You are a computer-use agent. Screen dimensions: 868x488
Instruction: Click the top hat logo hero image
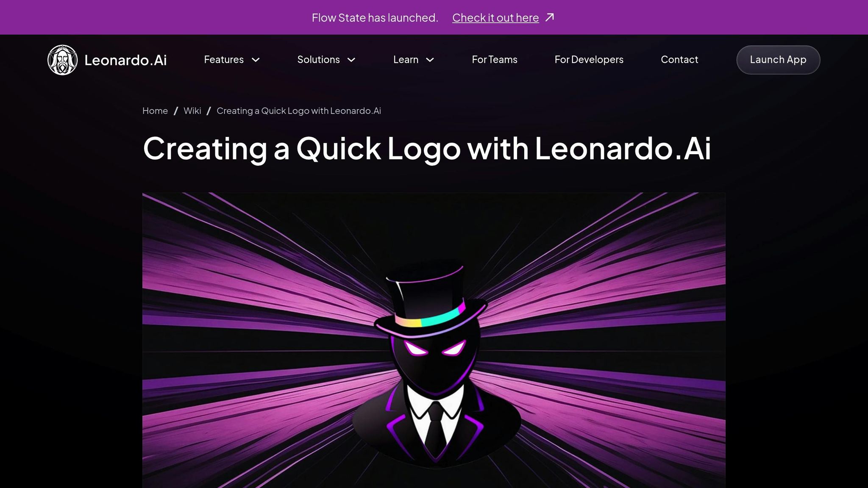coord(434,340)
